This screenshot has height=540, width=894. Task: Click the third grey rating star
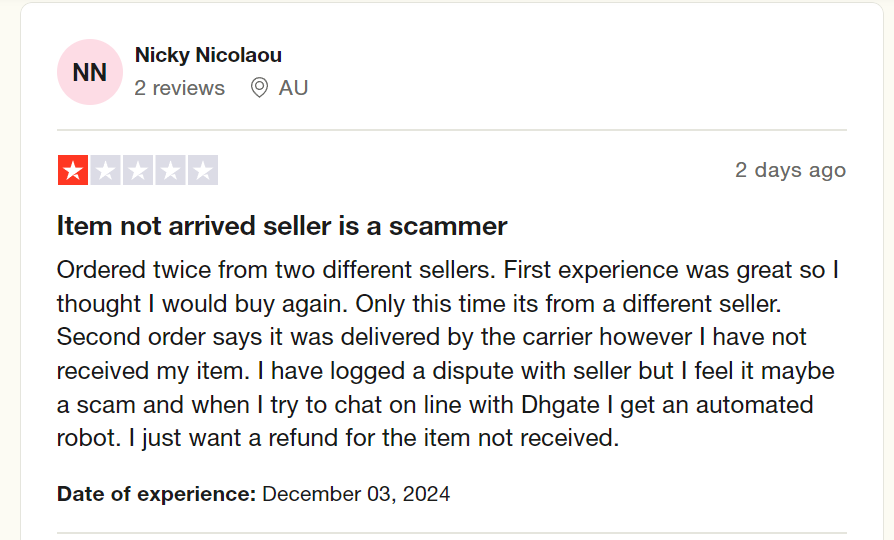coord(138,171)
